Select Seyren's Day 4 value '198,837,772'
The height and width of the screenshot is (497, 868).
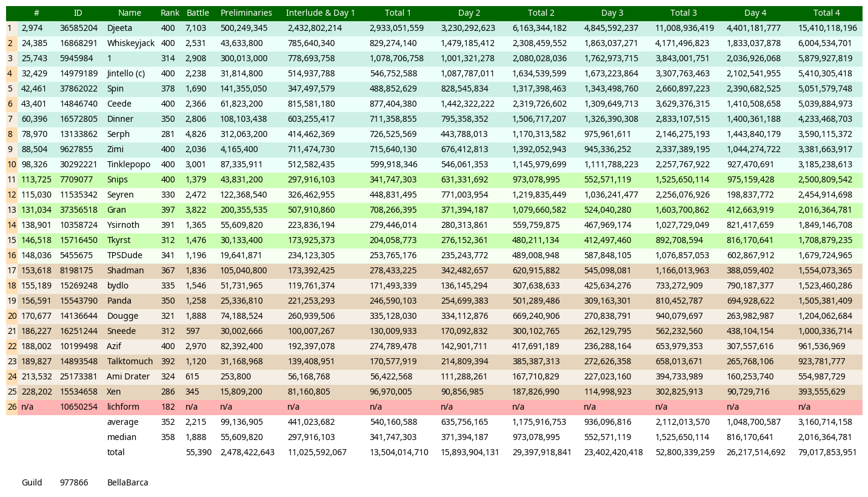point(750,195)
